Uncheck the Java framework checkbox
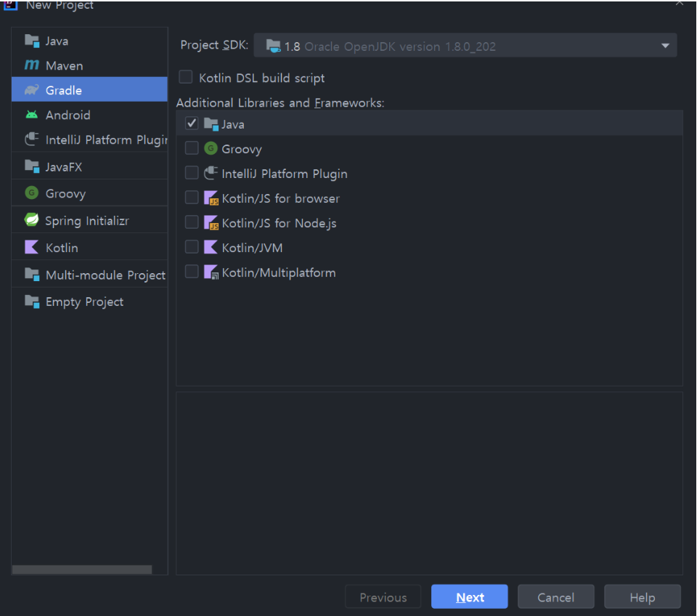The image size is (697, 616). coord(192,123)
